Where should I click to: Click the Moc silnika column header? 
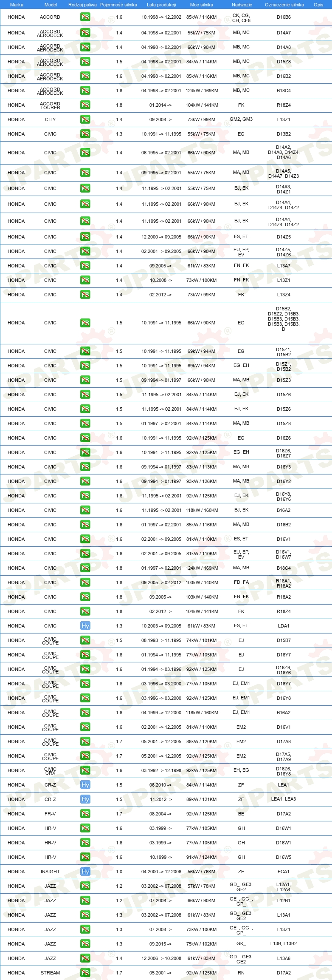pyautogui.click(x=202, y=5)
